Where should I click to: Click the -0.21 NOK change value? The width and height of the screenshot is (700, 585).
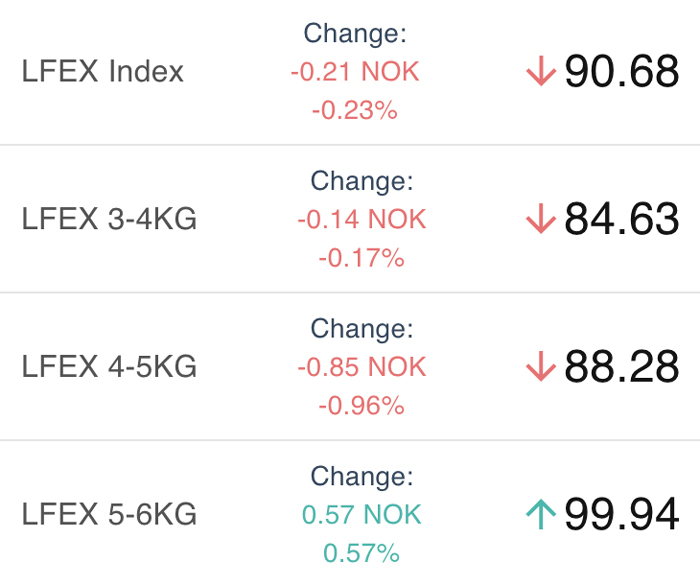pos(355,71)
